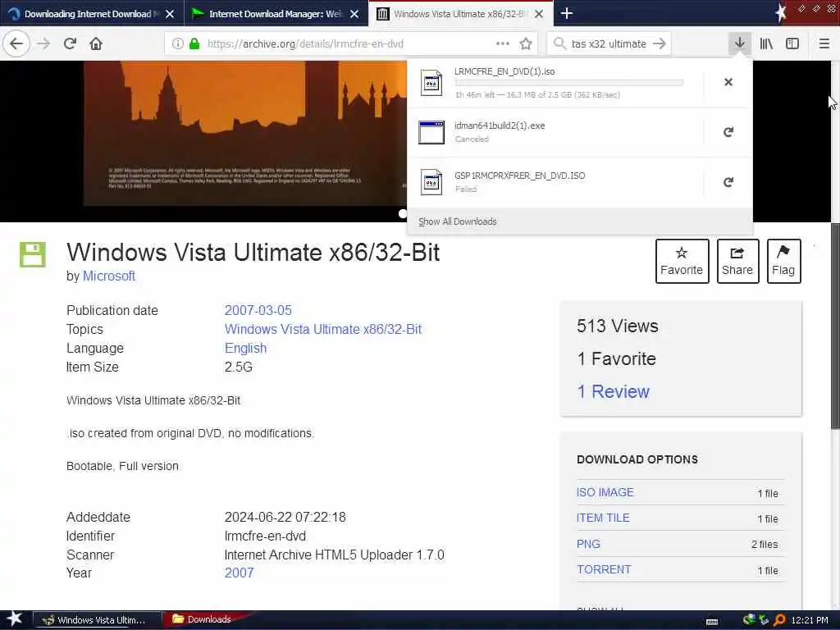
Task: Reload the current page
Action: click(70, 43)
